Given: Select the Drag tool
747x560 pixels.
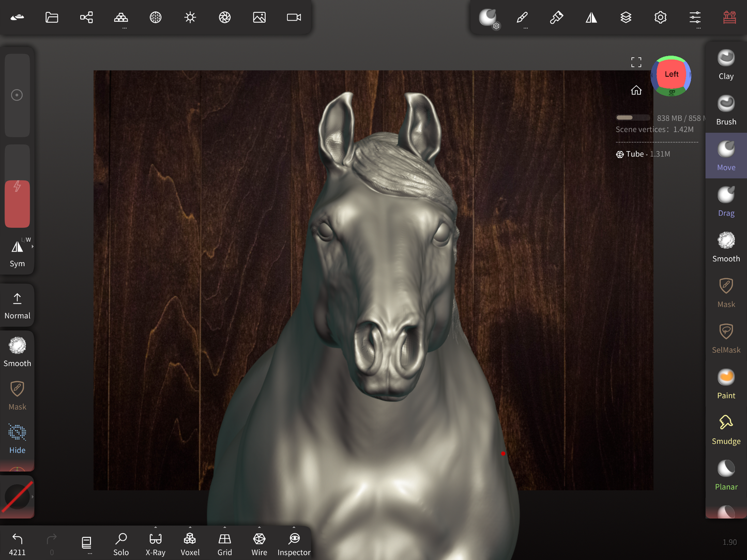Looking at the screenshot, I should [x=726, y=201].
